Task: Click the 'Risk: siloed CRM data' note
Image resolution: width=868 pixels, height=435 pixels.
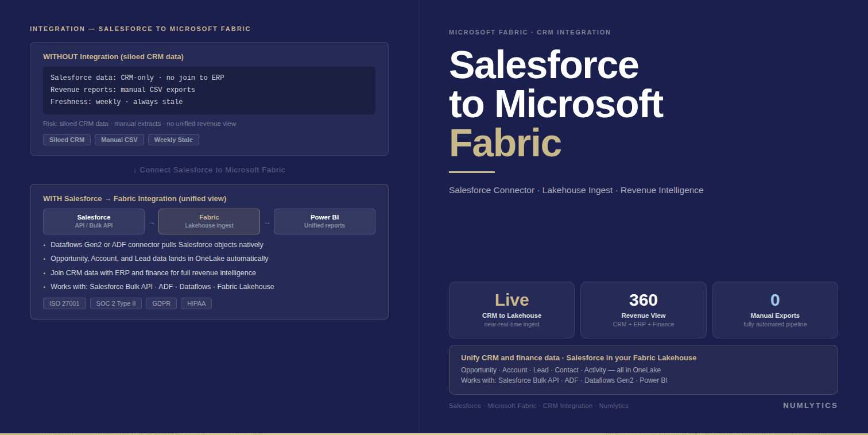Action: pyautogui.click(x=139, y=124)
